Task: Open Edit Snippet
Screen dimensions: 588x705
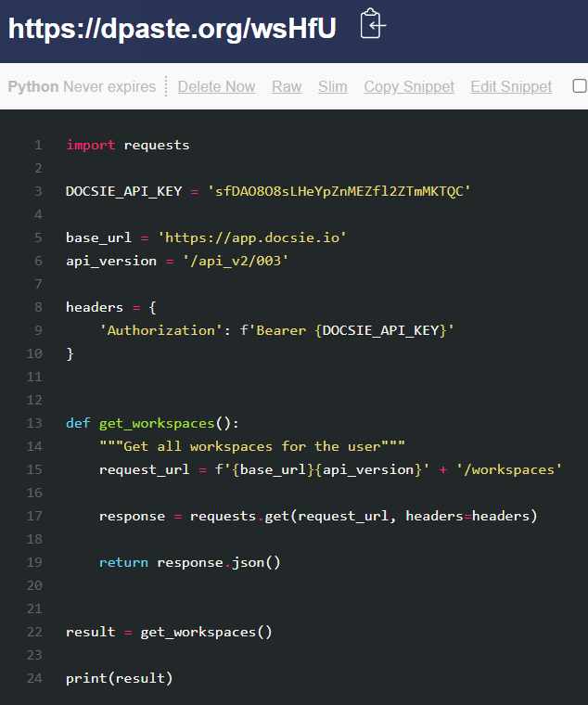Action: 511,86
